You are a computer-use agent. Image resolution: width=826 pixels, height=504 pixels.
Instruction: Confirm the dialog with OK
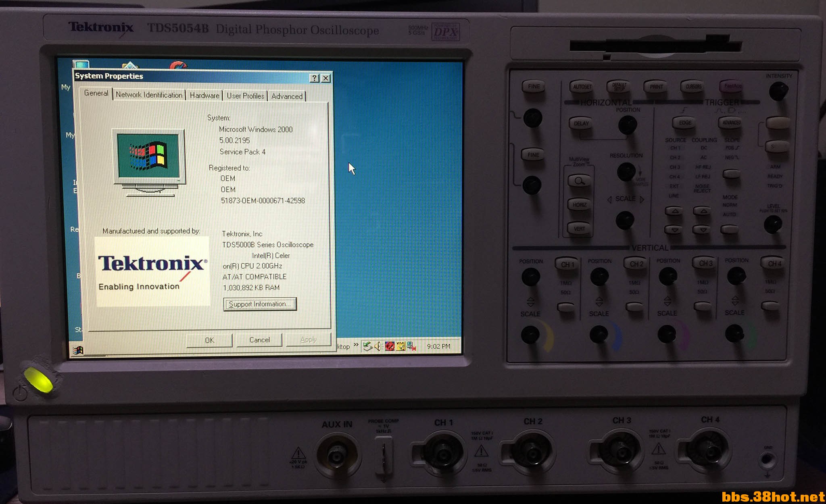tap(209, 340)
